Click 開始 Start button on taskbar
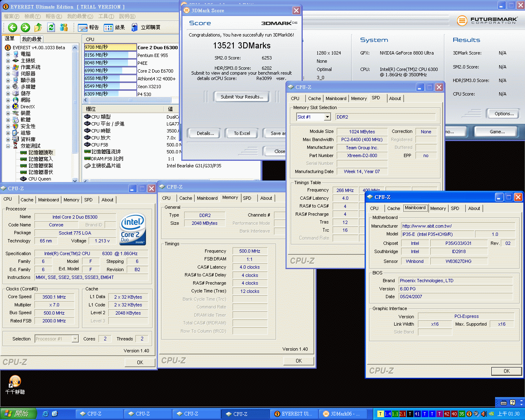The width and height of the screenshot is (525, 420). (x=18, y=414)
